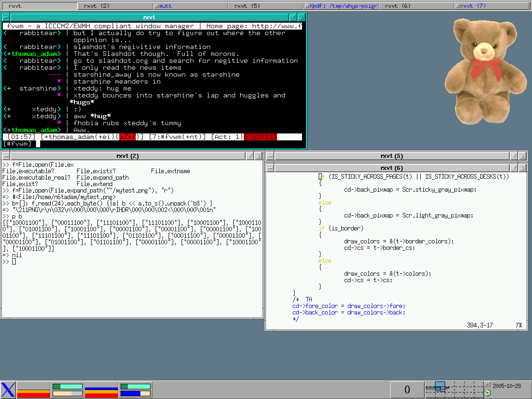Screen dimensions: 532x399
Task: Click the X logo on the bottom panel
Action: (8, 389)
